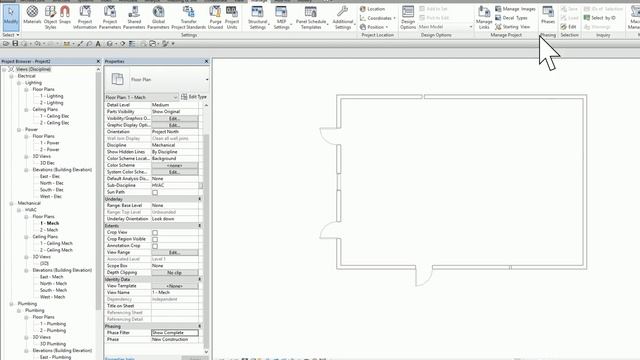Collapse the Phasing section in Properties
The image size is (640, 360).
click(x=200, y=326)
